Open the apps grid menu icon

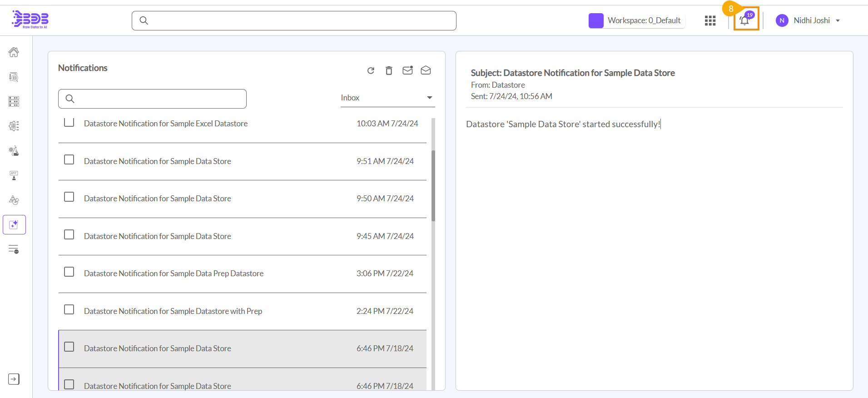[710, 20]
